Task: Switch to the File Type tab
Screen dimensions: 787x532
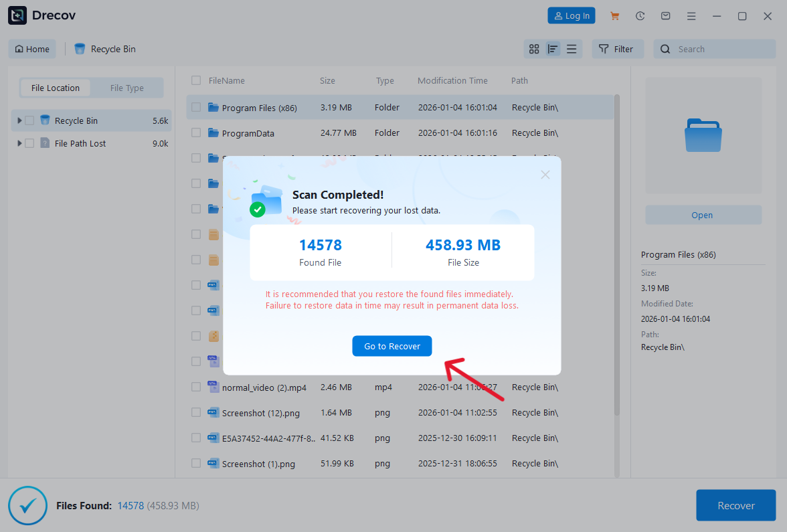Action: coord(127,88)
